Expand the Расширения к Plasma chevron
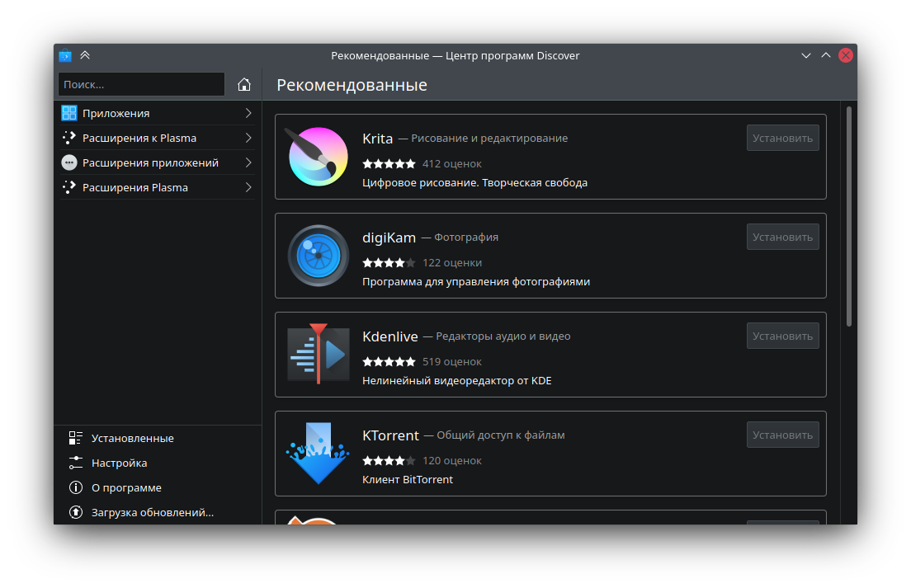This screenshot has height=588, width=911. point(248,138)
